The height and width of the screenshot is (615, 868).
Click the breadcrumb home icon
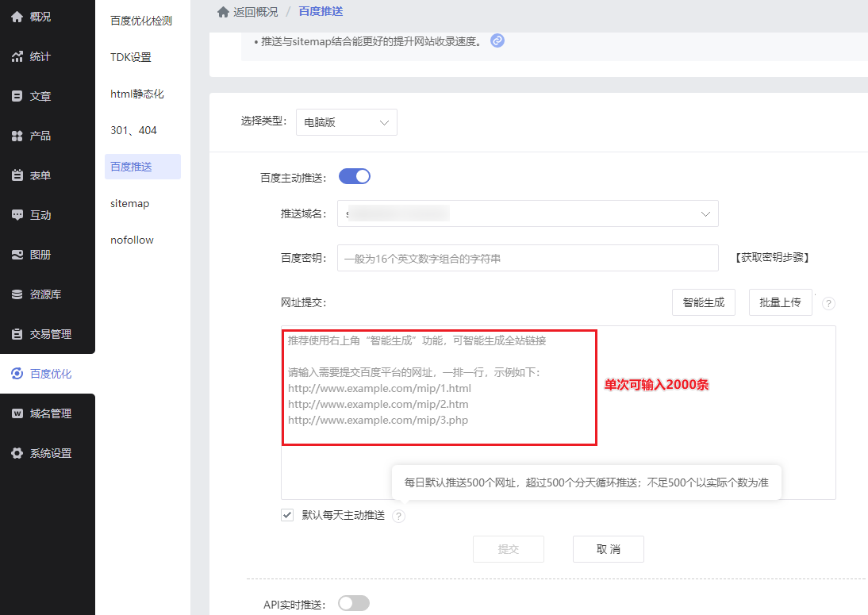click(x=223, y=12)
